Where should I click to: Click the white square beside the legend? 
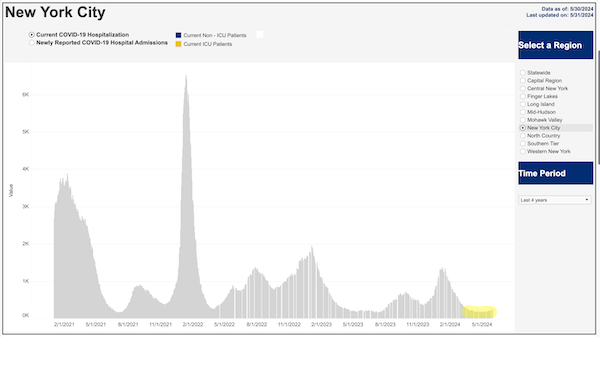pos(259,34)
